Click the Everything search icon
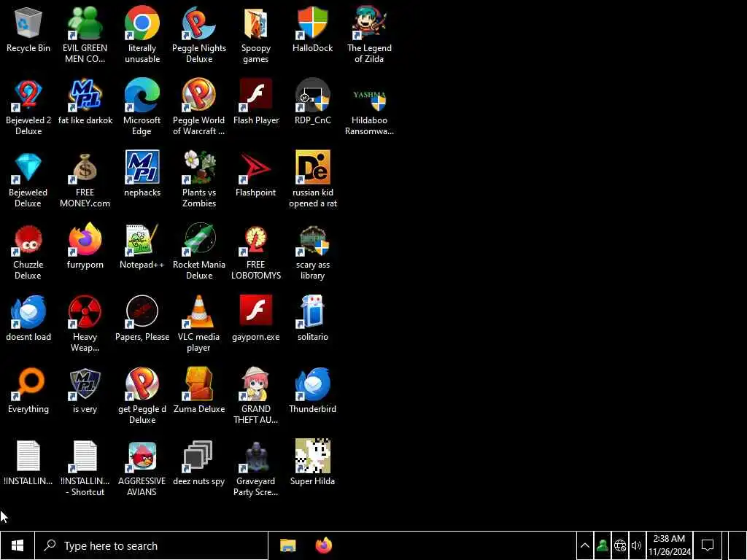 [x=28, y=384]
